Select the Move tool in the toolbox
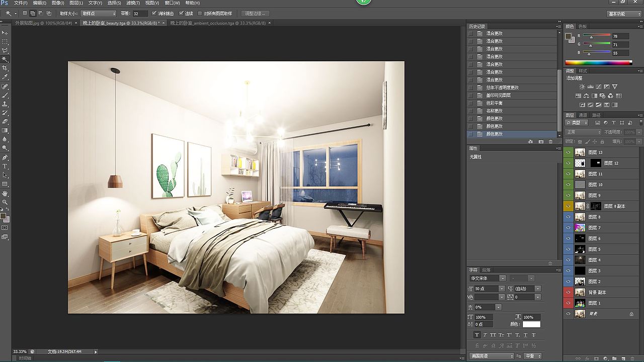644x362 pixels. coord(5,33)
